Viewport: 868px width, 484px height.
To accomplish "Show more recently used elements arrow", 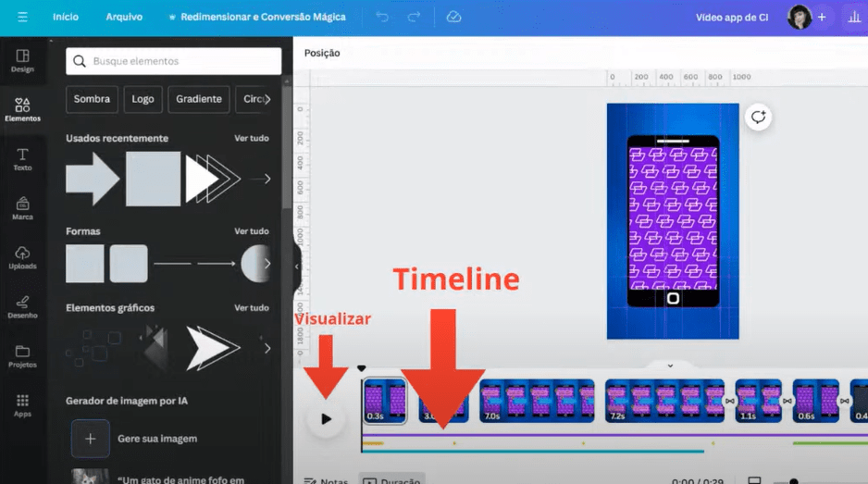I will pos(267,179).
